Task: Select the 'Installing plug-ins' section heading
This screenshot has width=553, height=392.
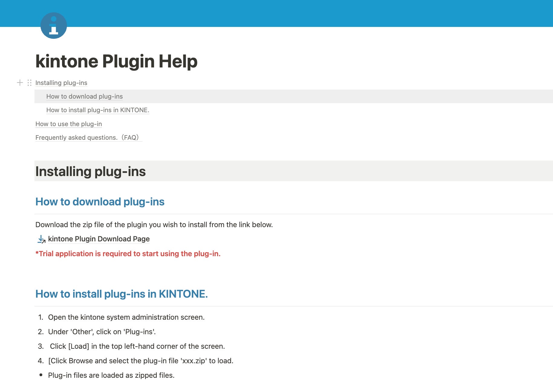Action: [90, 171]
